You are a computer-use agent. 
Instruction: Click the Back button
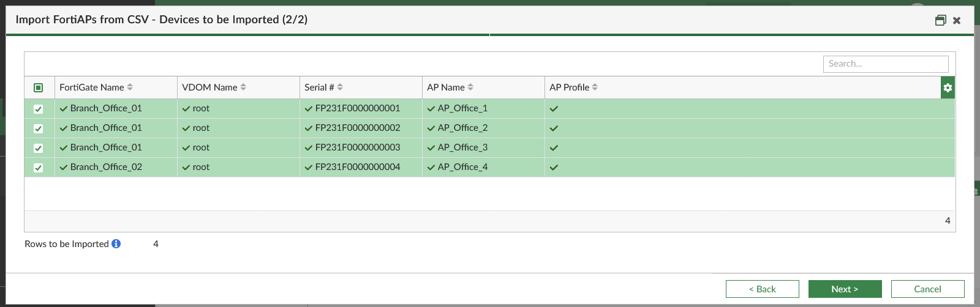tap(762, 289)
